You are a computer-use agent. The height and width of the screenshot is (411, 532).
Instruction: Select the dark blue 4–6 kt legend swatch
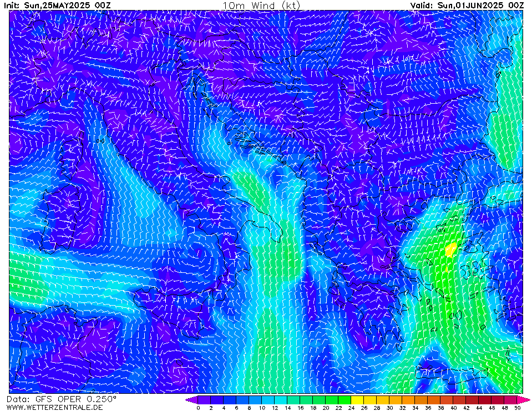230,400
